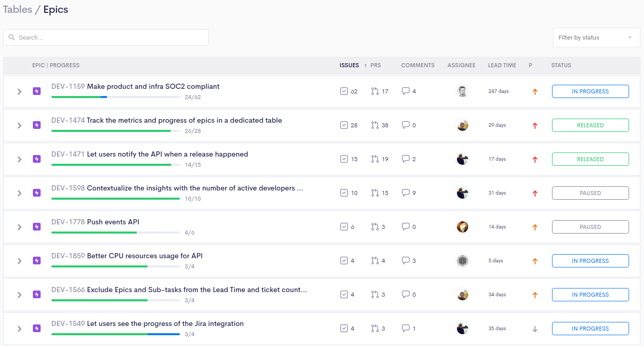Click the comments bubble icon for DEV-1549
The width and height of the screenshot is (644, 346).
tap(406, 329)
